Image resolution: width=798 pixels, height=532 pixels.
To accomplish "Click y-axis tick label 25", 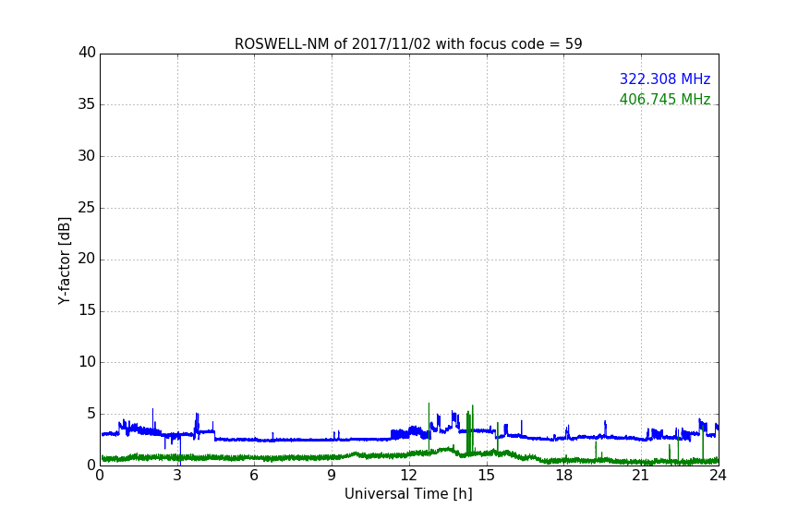I will coord(87,207).
